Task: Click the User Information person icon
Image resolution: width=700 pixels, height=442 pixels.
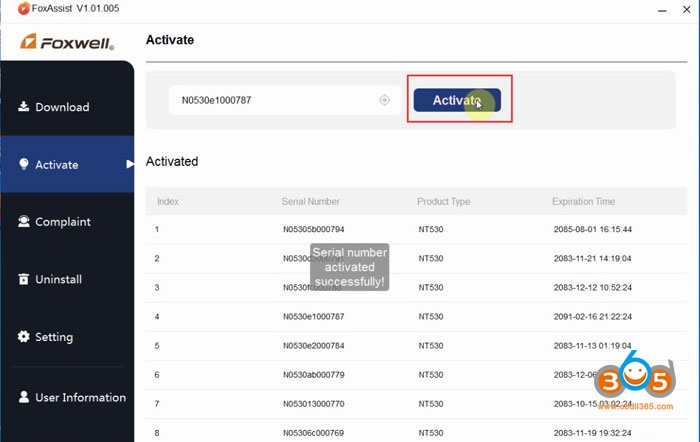Action: [24, 397]
